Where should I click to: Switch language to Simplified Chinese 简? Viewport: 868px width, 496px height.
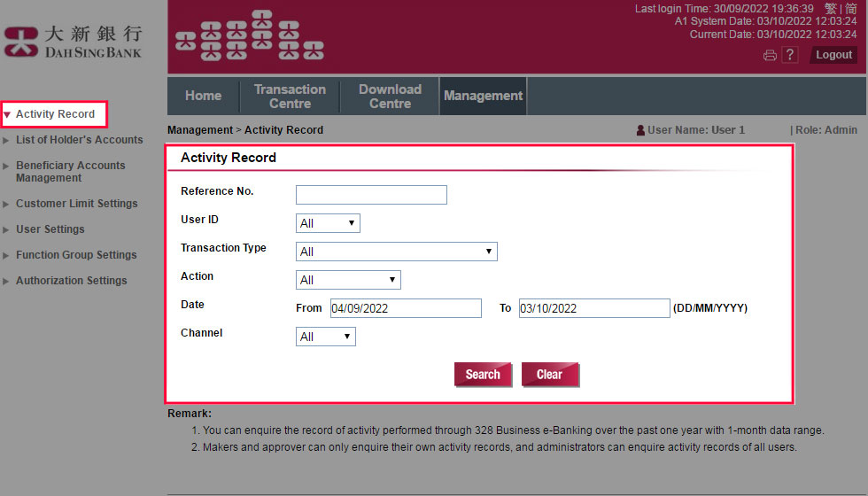point(851,8)
